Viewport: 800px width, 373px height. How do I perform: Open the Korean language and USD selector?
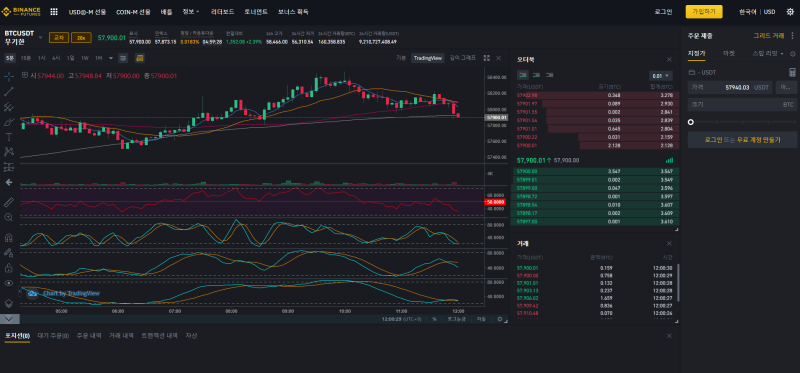tap(757, 12)
